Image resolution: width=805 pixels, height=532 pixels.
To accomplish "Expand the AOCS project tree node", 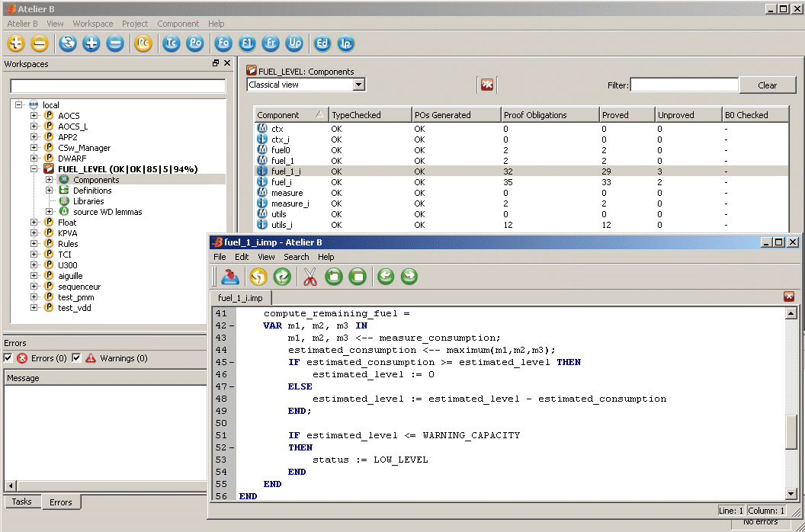I will point(34,116).
